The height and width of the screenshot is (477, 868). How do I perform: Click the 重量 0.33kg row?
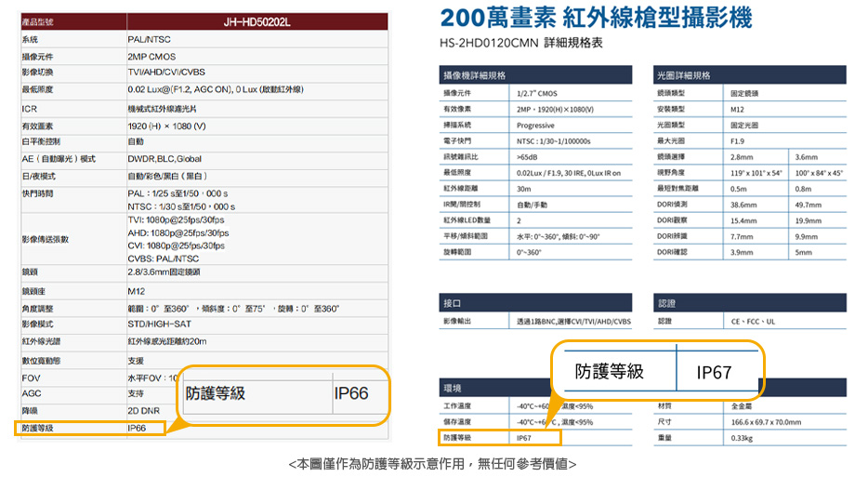[x=750, y=438]
